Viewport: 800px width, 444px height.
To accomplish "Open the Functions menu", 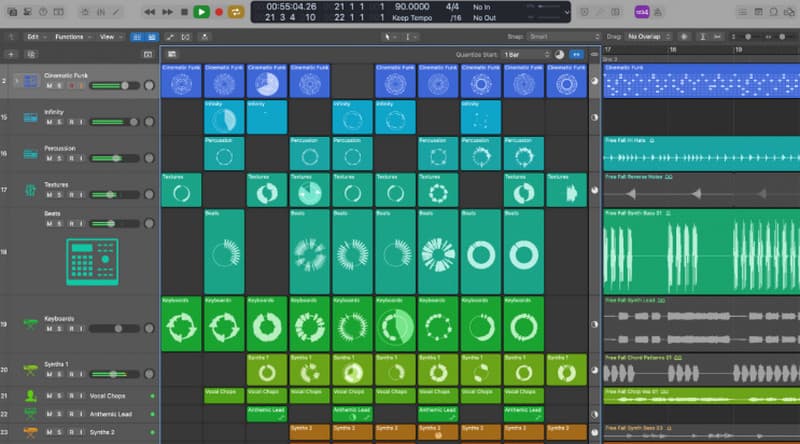I will pyautogui.click(x=73, y=37).
